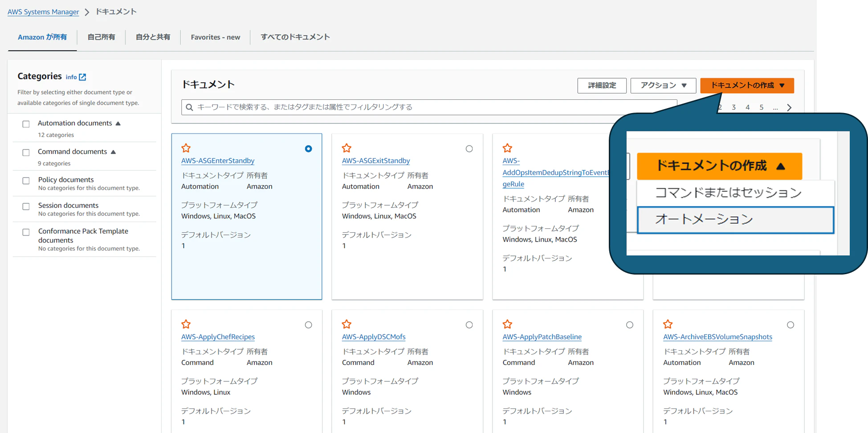868x433 pixels.
Task: Click the 詳細設定 button
Action: 602,85
